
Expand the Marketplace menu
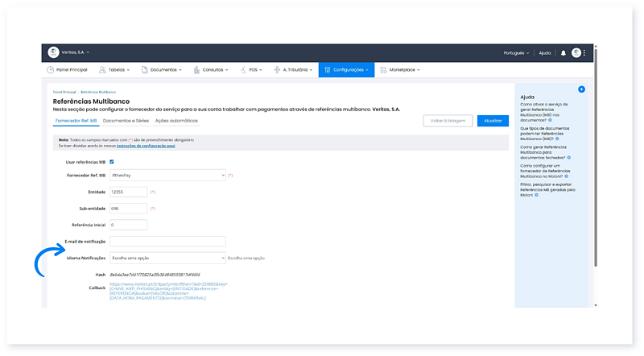(400, 70)
